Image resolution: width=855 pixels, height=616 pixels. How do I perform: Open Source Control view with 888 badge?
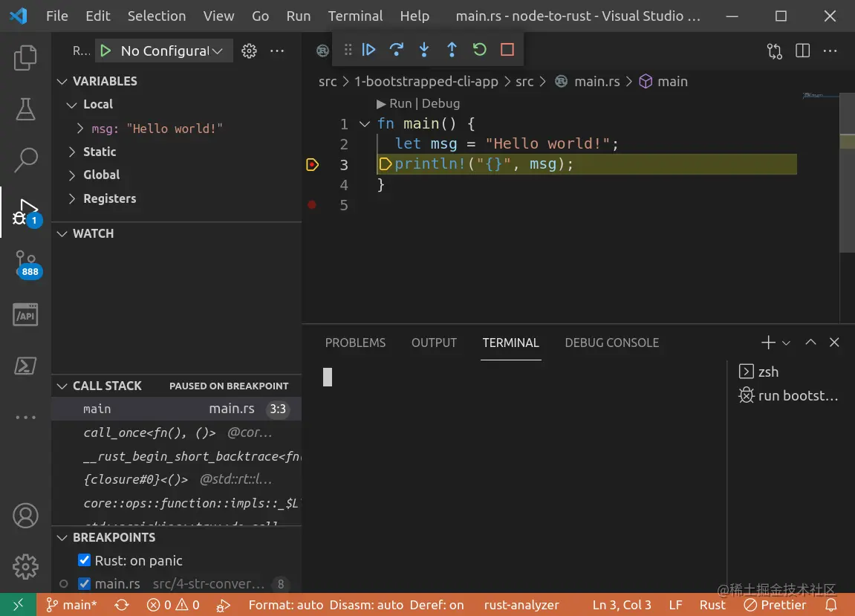point(26,264)
